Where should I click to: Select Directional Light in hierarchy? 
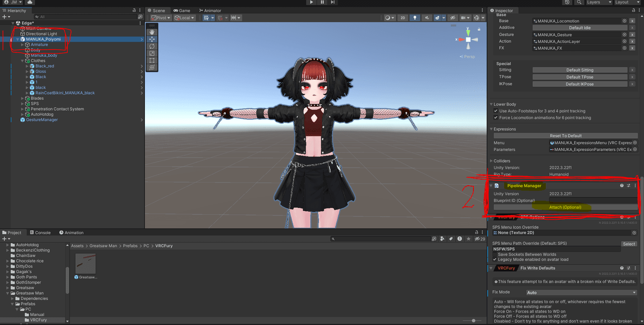[x=41, y=34]
